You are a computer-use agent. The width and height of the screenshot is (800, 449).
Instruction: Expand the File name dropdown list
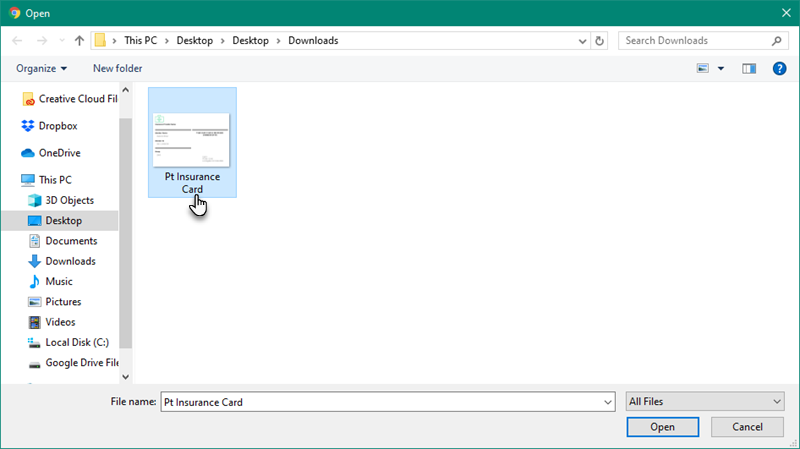coord(608,402)
